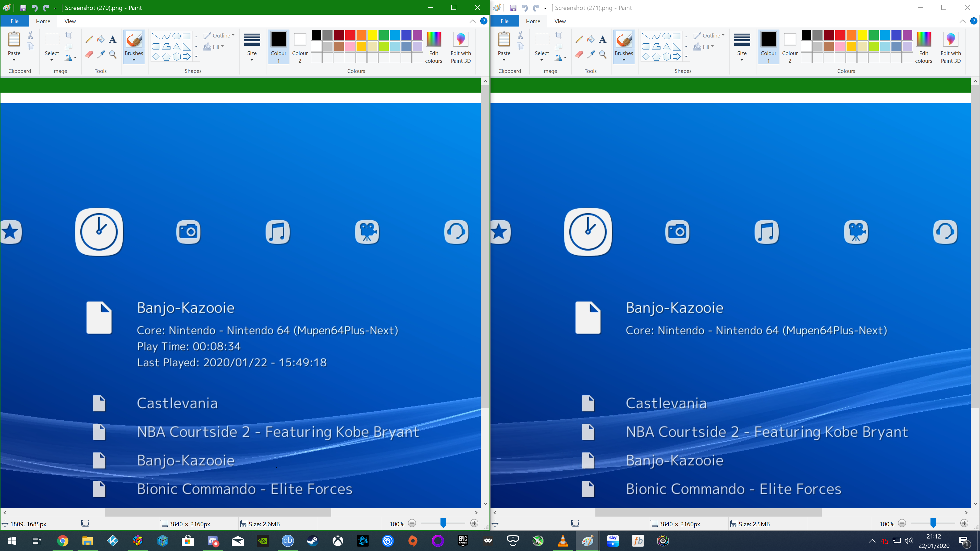Select Colour 1 button in left Paint window
The width and height of the screenshot is (980, 551).
coord(278,47)
